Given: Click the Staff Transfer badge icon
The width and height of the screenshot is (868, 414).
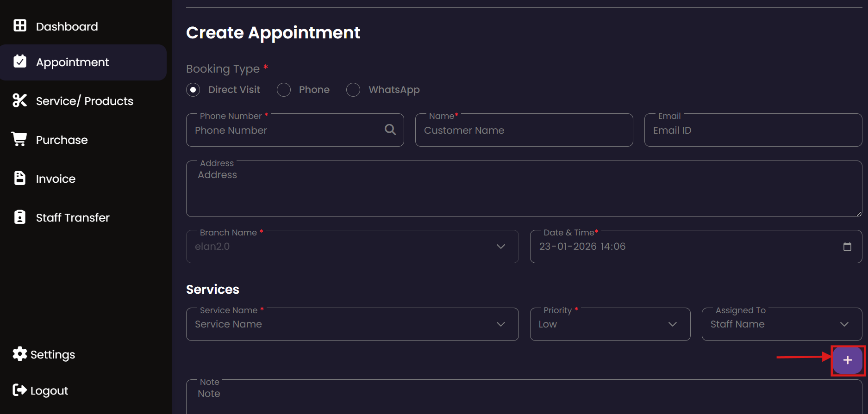Looking at the screenshot, I should coord(20,217).
